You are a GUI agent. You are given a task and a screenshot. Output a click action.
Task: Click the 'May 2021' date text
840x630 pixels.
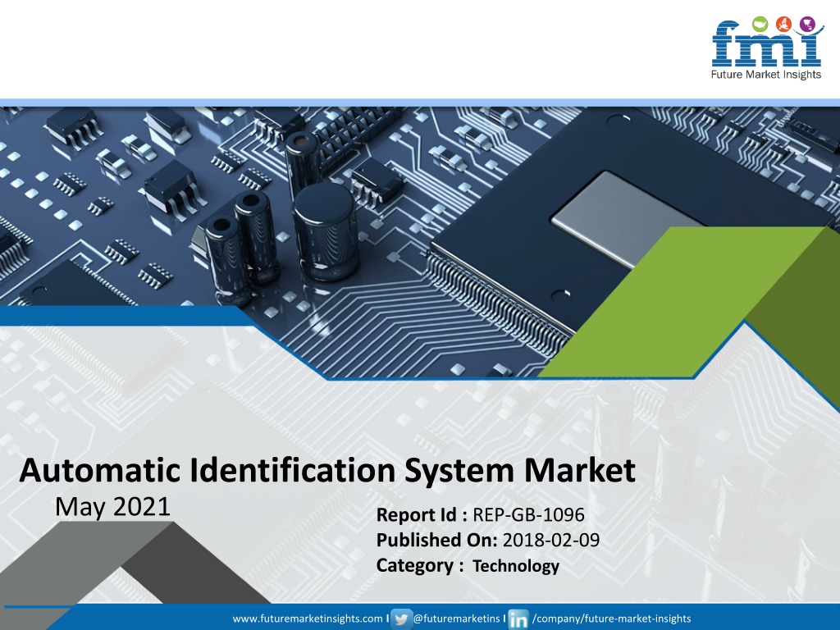tap(112, 507)
